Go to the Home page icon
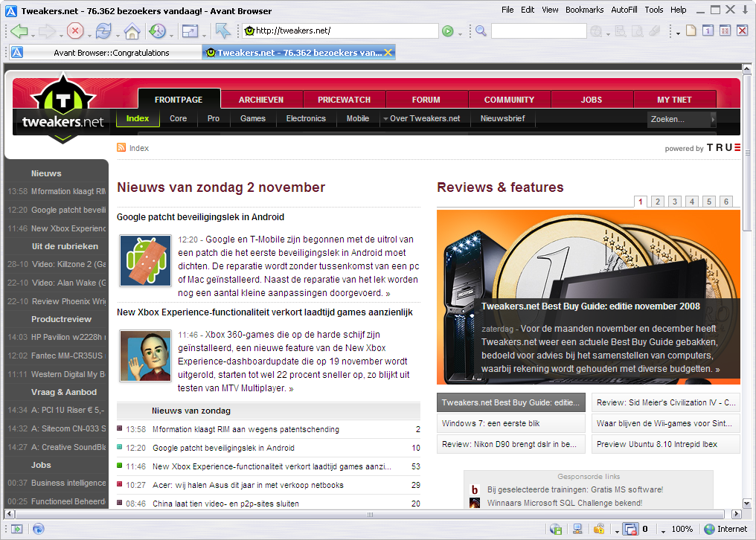Image resolution: width=756 pixels, height=540 pixels. [x=132, y=31]
